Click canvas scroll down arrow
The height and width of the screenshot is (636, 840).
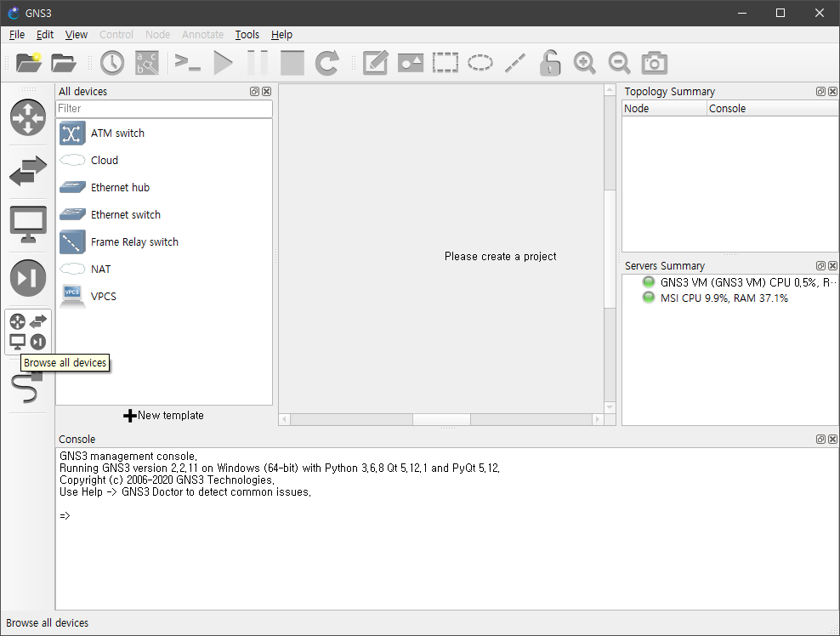[610, 407]
